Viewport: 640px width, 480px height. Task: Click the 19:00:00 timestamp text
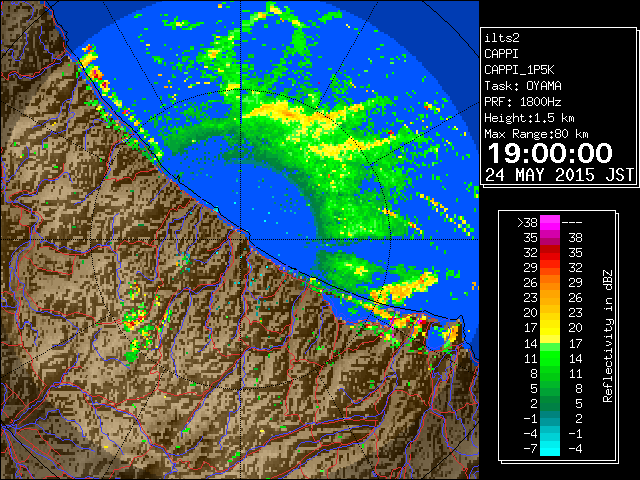click(550, 153)
